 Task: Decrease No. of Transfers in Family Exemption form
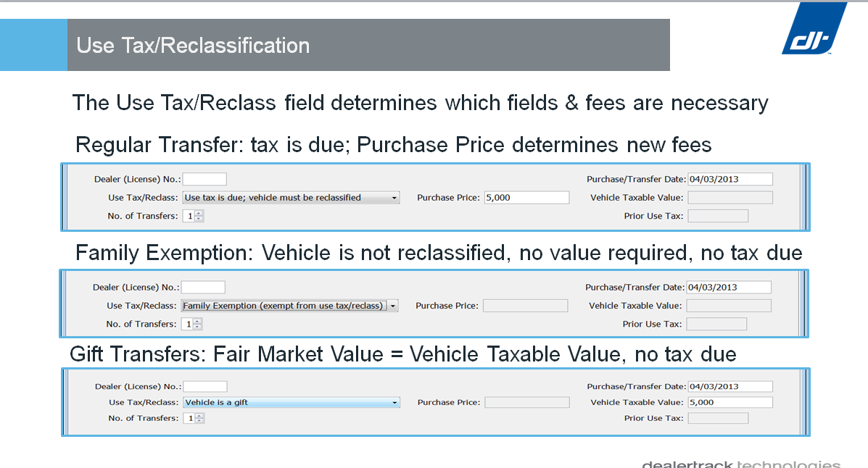pyautogui.click(x=198, y=327)
